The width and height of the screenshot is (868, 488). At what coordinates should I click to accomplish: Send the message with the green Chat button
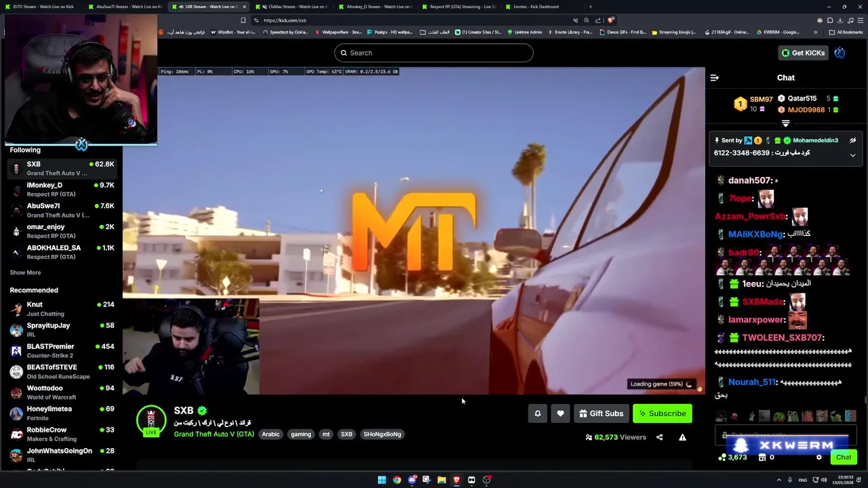(844, 457)
